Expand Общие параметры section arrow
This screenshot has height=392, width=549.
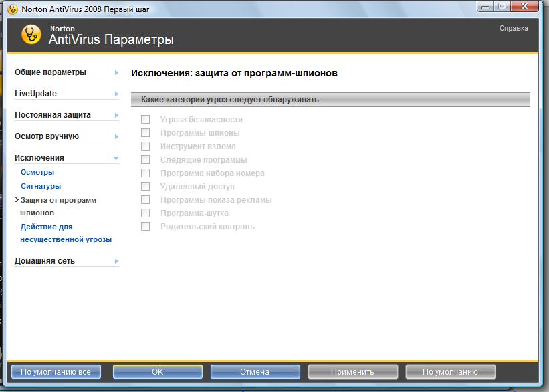coord(116,72)
